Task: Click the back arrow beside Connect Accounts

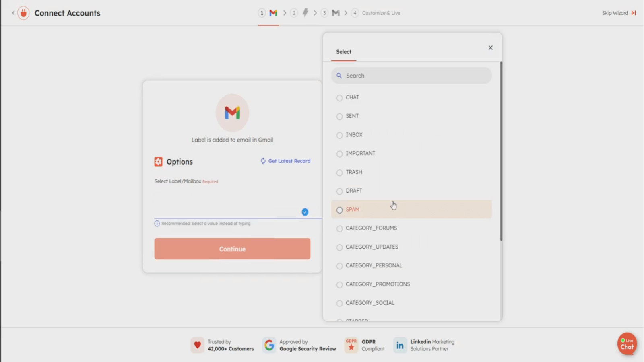Action: [x=13, y=13]
